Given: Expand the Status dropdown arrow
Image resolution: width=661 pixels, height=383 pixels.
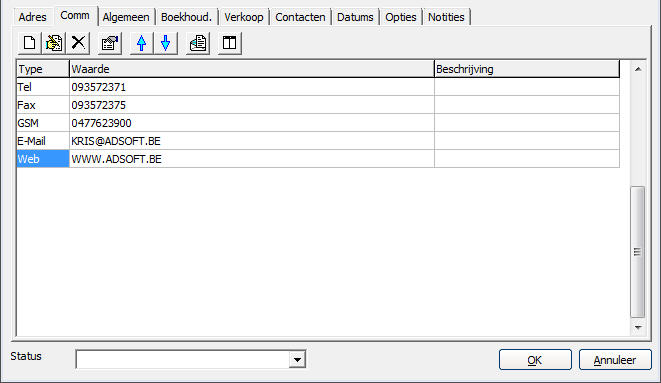Looking at the screenshot, I should [297, 360].
